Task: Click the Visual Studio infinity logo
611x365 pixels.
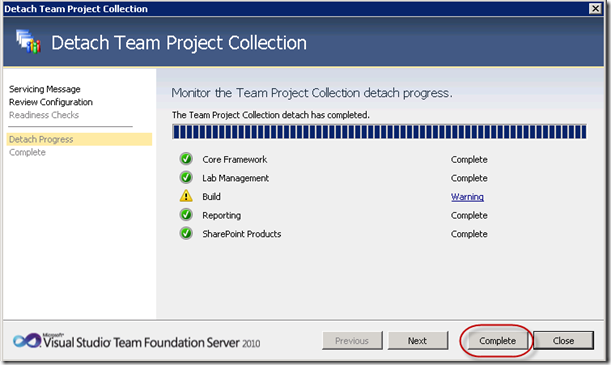Action: pyautogui.click(x=26, y=341)
